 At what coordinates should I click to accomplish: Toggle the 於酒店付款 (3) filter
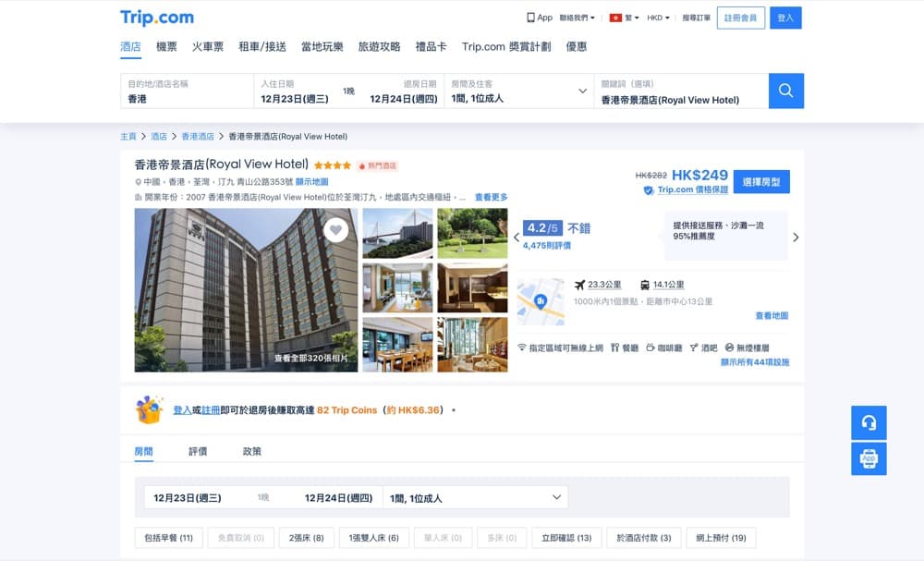[643, 538]
